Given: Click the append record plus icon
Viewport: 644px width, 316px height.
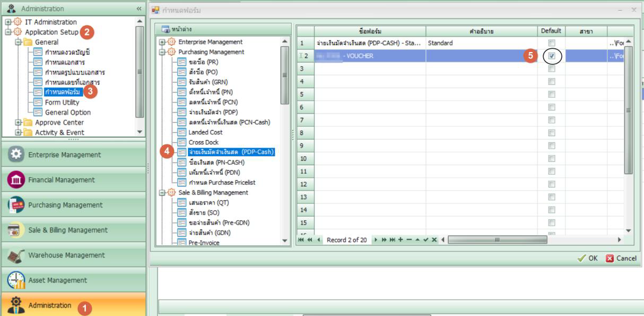Looking at the screenshot, I should coord(401,240).
